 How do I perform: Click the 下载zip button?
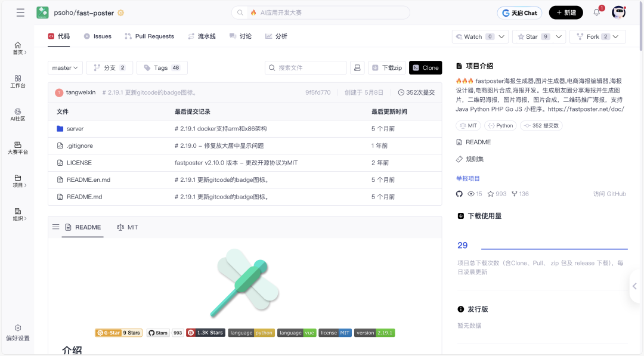tap(387, 68)
